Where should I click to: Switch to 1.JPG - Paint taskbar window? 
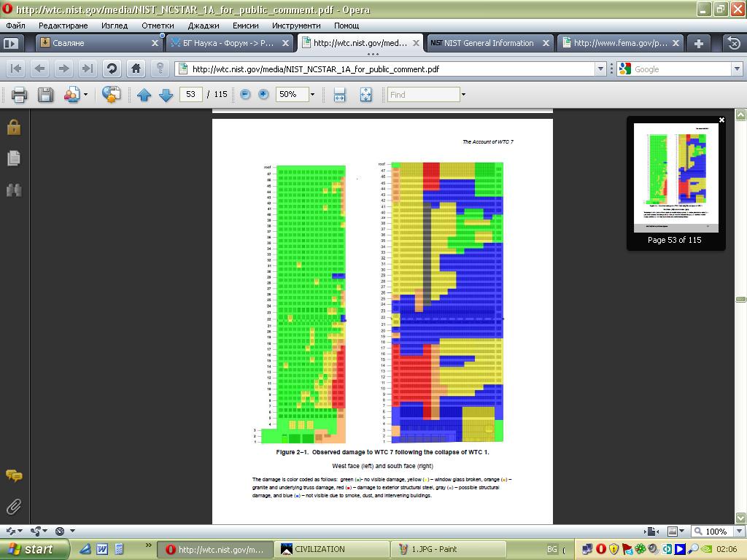448,549
